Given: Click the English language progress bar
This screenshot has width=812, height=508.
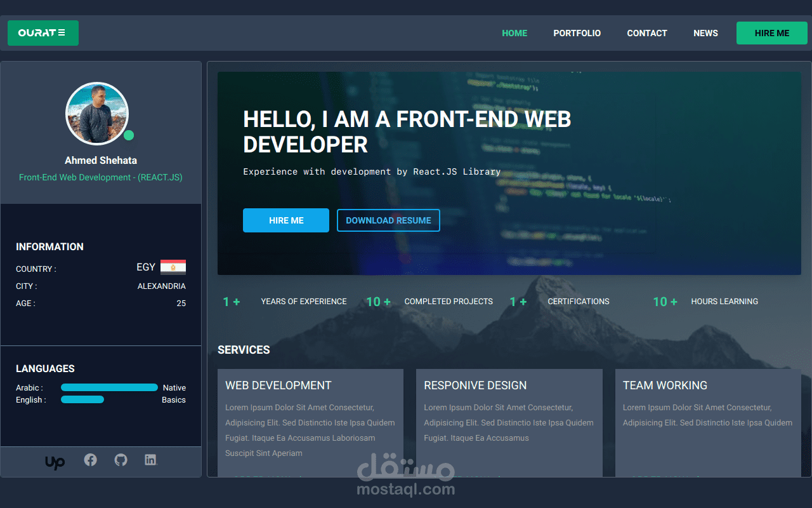Looking at the screenshot, I should [x=82, y=399].
